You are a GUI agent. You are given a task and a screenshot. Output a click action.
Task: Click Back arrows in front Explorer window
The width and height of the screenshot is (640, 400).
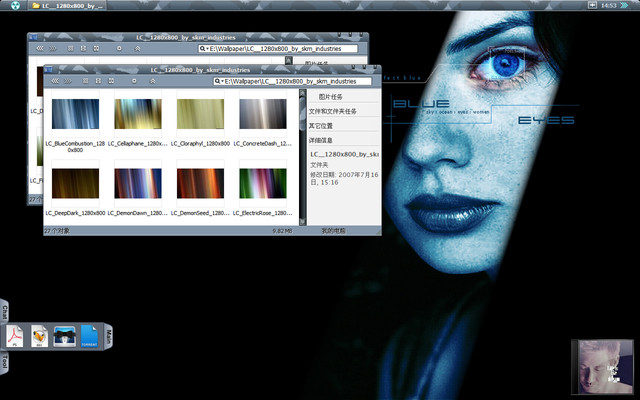click(55, 81)
